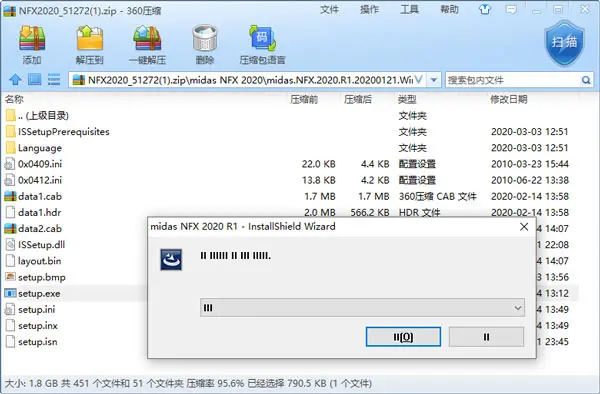Go up one level with blue arrow
600x394 pixels.
click(15, 80)
